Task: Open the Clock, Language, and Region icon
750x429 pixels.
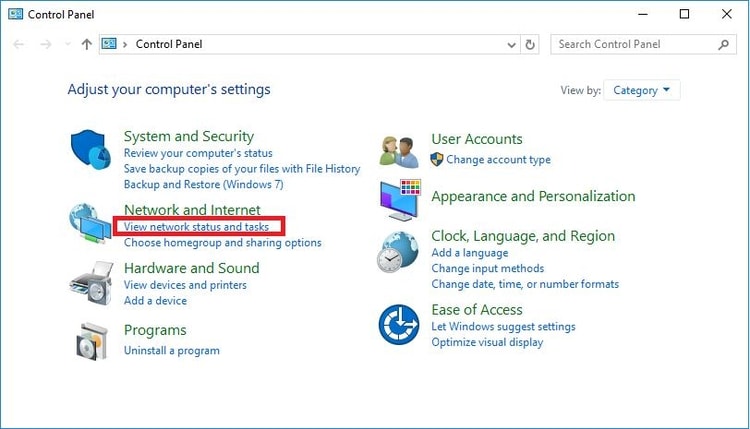Action: 397,252
